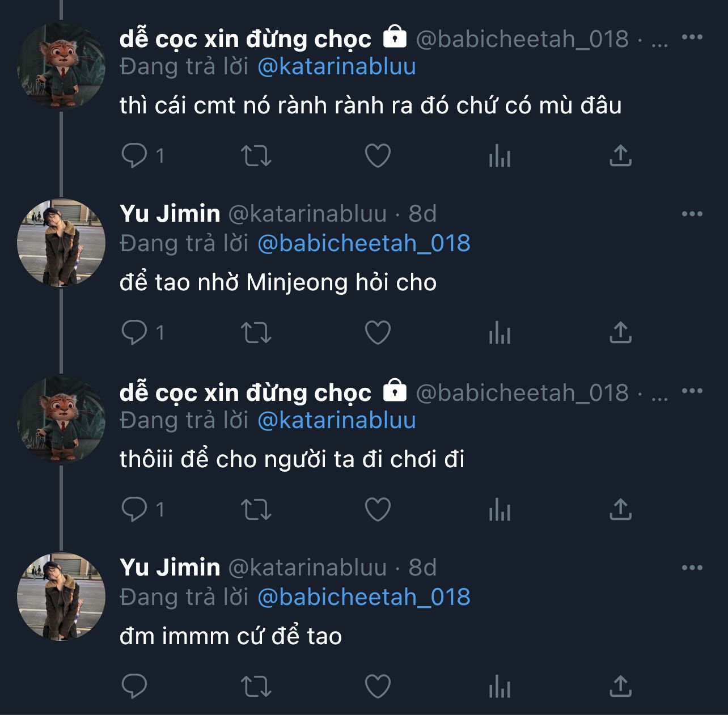Share the 'đm immm cứ để tao' tweet
Viewport: 728px width, 715px height.
click(x=620, y=687)
